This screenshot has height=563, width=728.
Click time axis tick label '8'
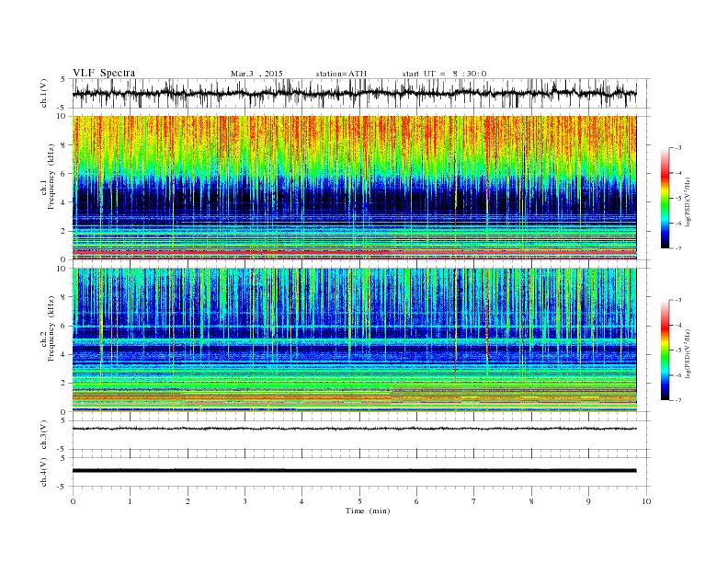click(x=531, y=501)
